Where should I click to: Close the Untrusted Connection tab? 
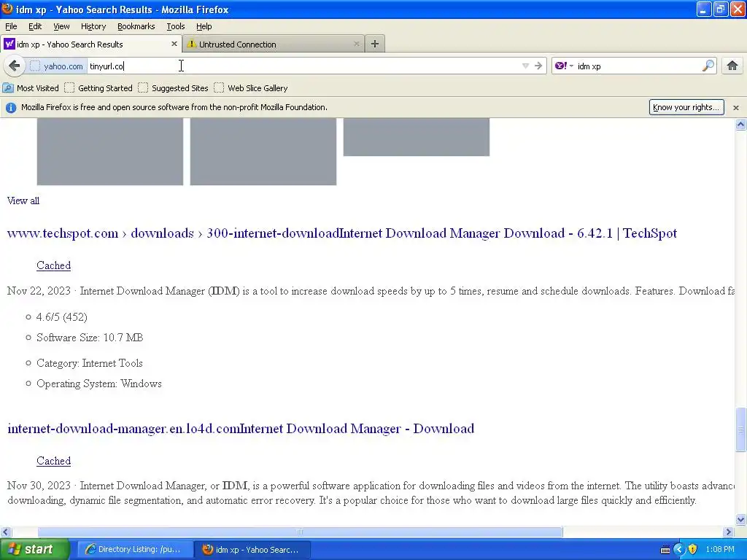356,44
